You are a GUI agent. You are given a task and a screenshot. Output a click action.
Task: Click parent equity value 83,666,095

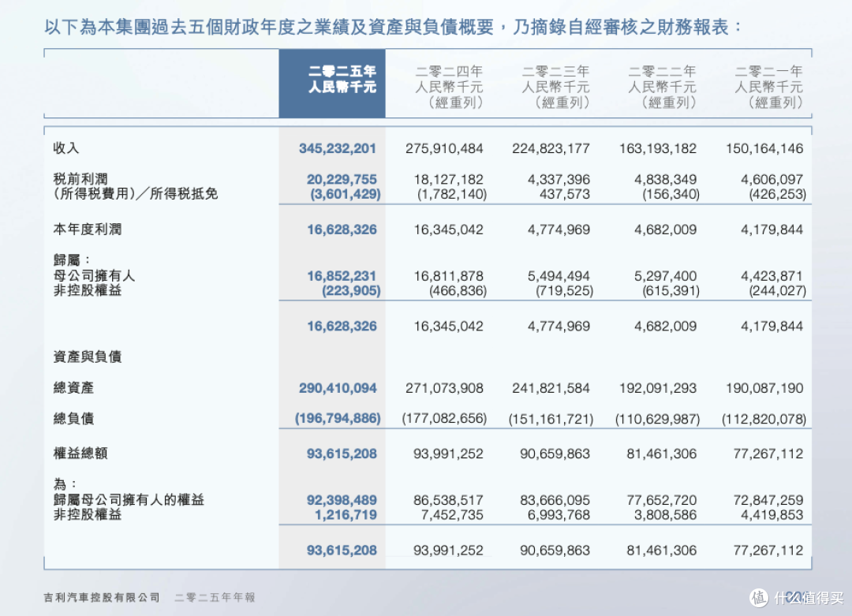[x=555, y=500]
